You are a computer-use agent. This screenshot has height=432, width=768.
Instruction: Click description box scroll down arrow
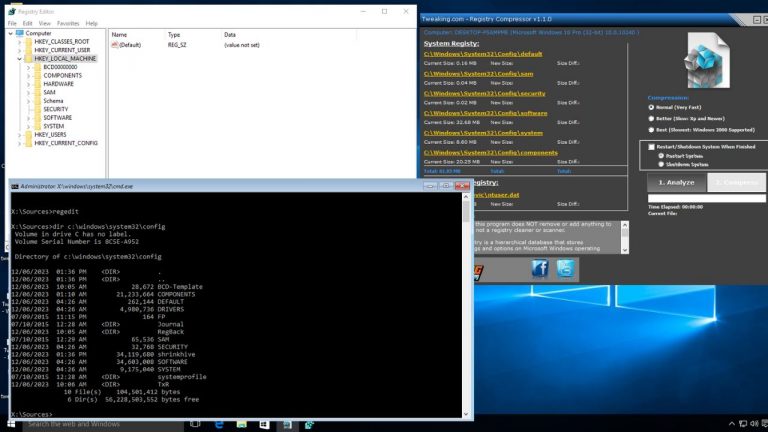pyautogui.click(x=624, y=250)
